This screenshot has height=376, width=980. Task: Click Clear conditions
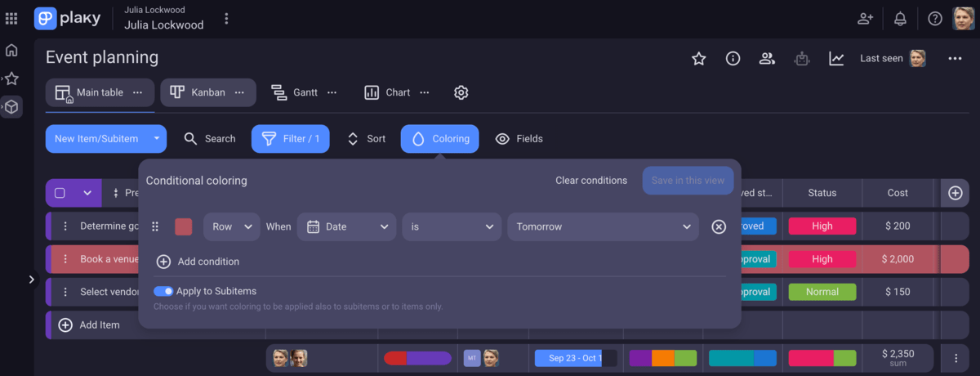coord(591,181)
